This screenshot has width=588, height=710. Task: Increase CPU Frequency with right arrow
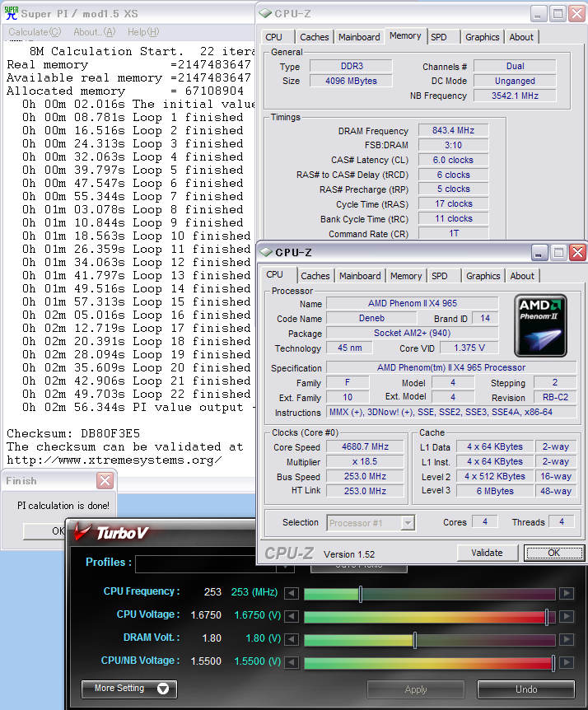pyautogui.click(x=567, y=593)
